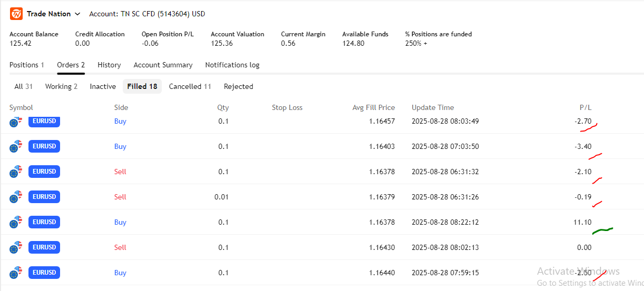Go to the Account Summary tab

[x=163, y=65]
